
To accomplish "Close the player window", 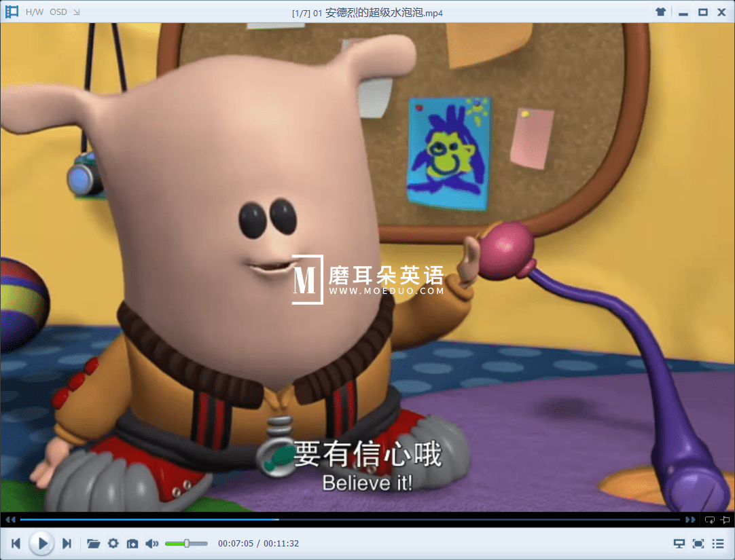I will [722, 12].
